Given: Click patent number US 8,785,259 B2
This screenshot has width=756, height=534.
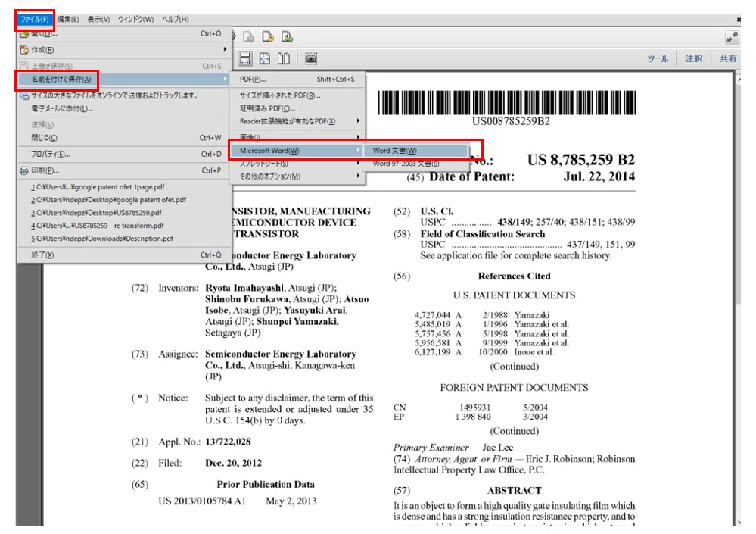Looking at the screenshot, I should click(x=581, y=160).
